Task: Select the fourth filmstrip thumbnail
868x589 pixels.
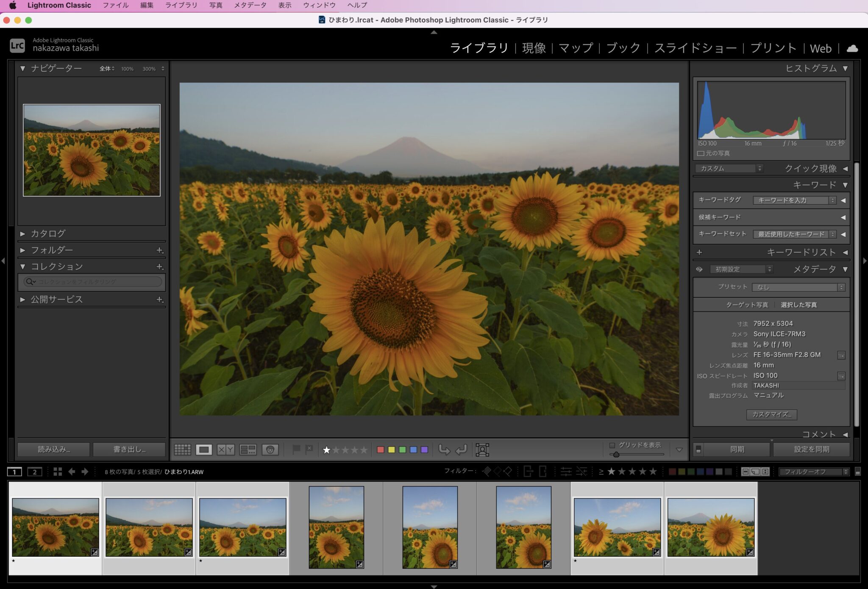Action: click(x=336, y=527)
